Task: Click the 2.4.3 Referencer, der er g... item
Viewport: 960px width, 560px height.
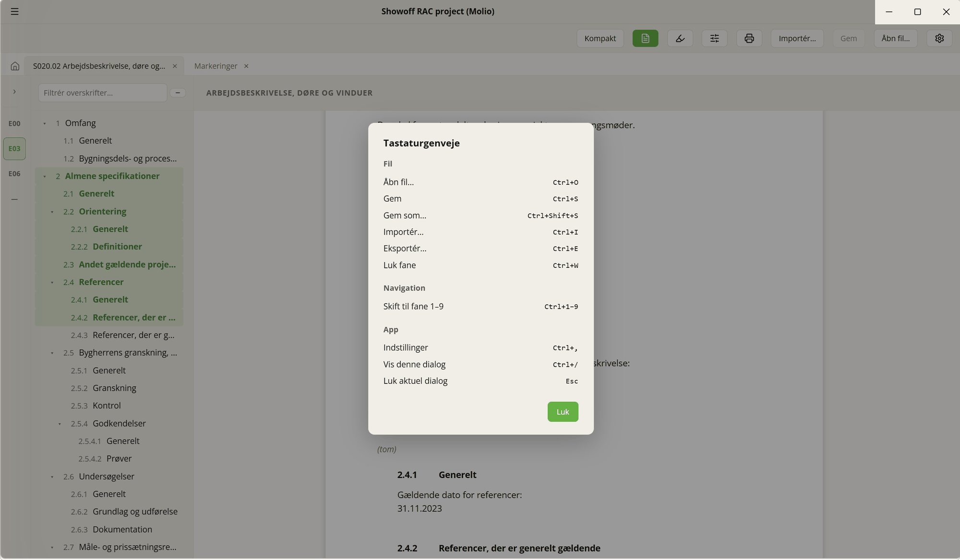Action: click(109, 335)
